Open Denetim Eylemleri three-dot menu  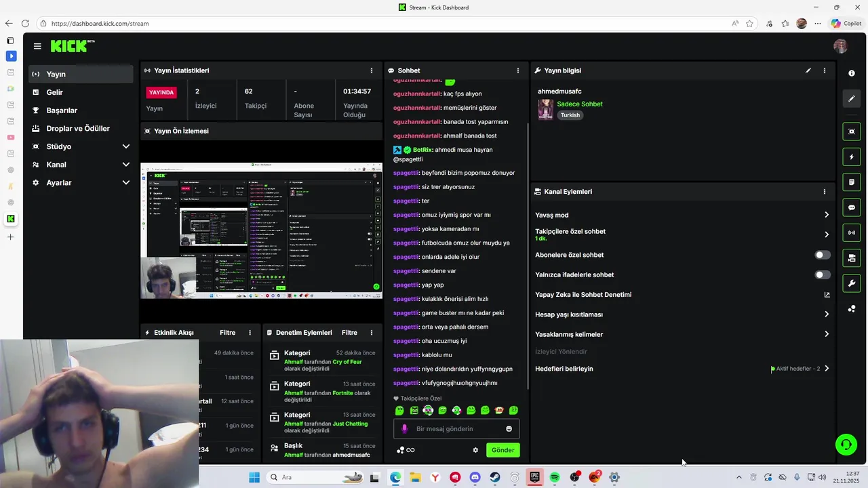(371, 333)
